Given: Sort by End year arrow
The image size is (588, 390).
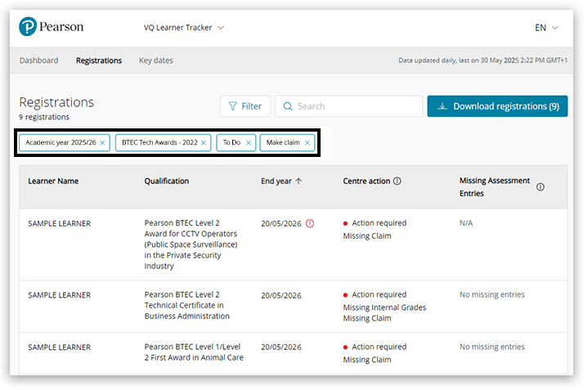Looking at the screenshot, I should [x=298, y=182].
